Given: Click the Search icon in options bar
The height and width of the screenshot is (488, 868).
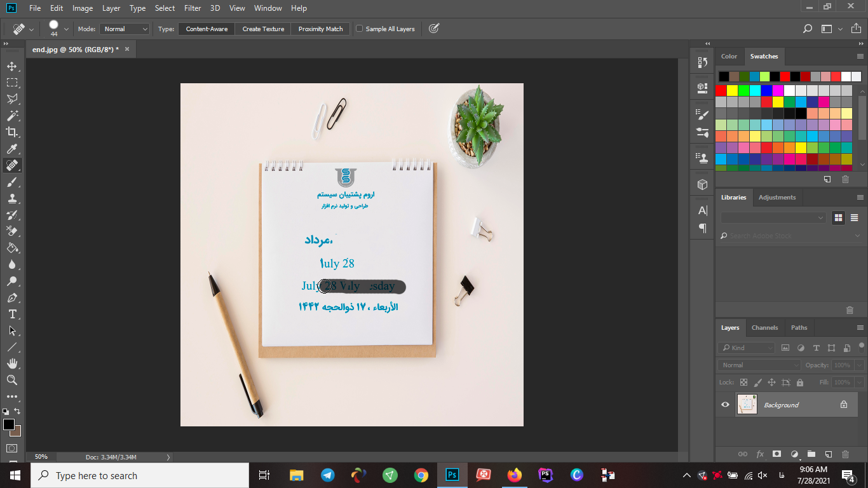Looking at the screenshot, I should tap(808, 29).
